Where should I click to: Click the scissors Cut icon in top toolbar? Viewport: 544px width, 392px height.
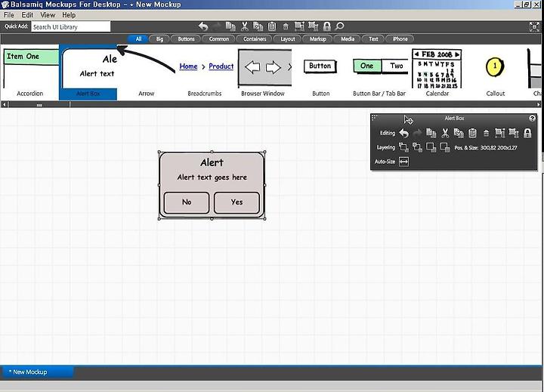click(x=245, y=26)
